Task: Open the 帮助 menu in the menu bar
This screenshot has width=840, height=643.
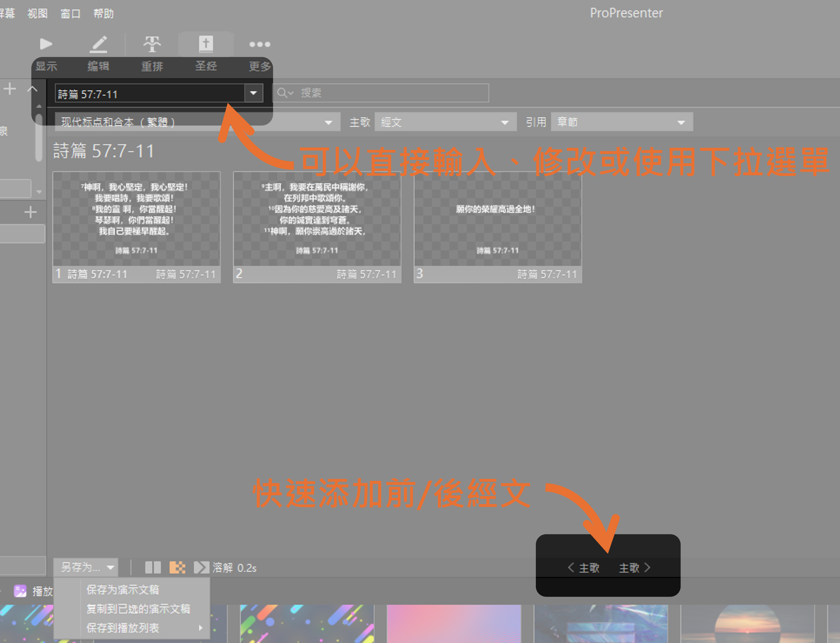Action: pos(103,13)
